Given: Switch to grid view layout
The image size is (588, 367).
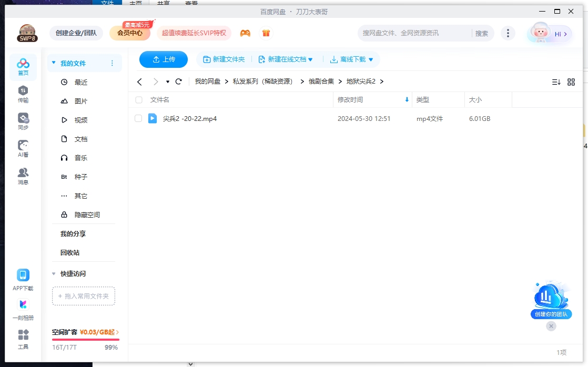Looking at the screenshot, I should coord(572,81).
